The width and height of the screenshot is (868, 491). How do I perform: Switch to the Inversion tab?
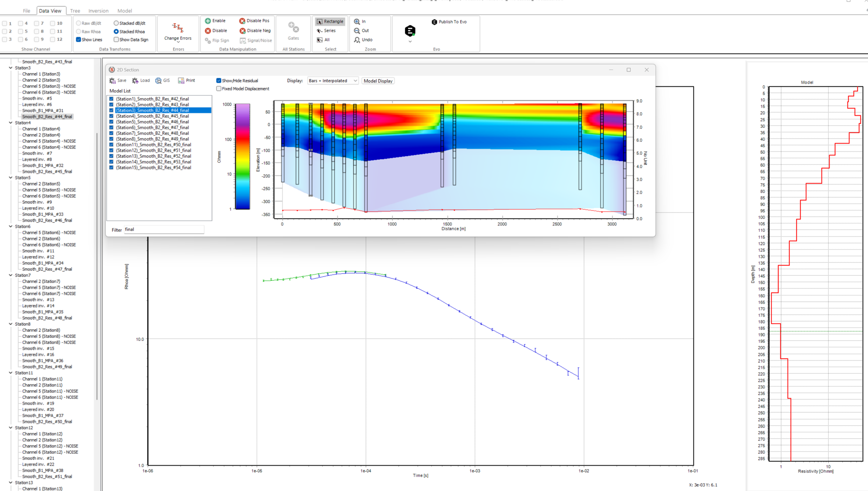pos(98,11)
